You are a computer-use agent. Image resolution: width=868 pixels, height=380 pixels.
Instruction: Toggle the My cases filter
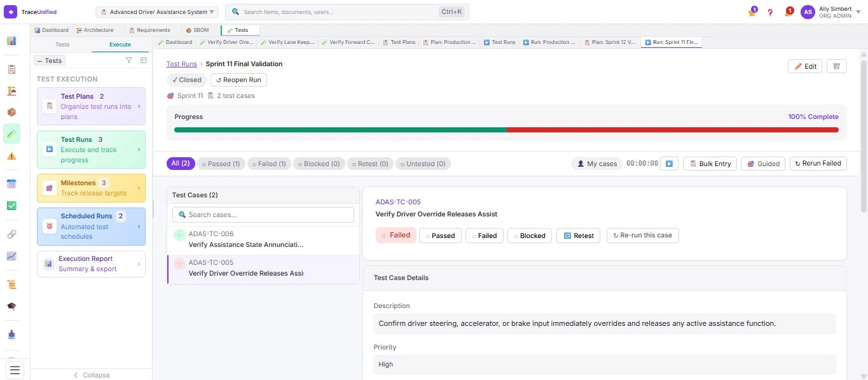pos(596,164)
